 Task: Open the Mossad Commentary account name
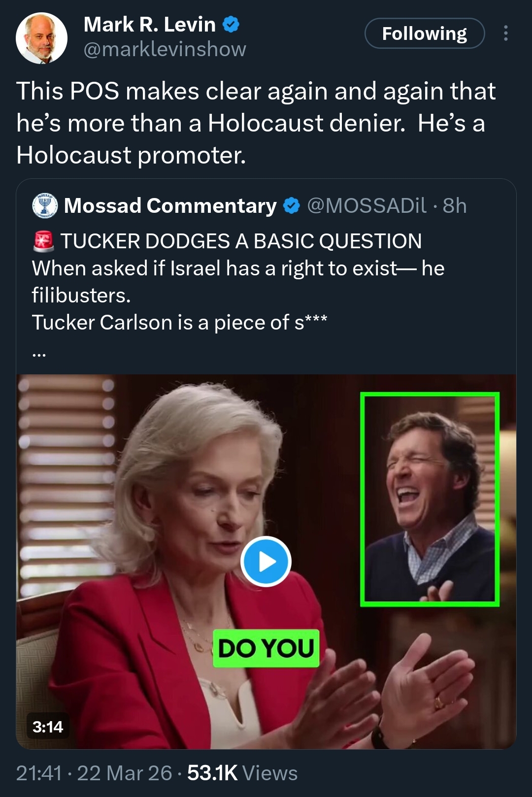170,205
